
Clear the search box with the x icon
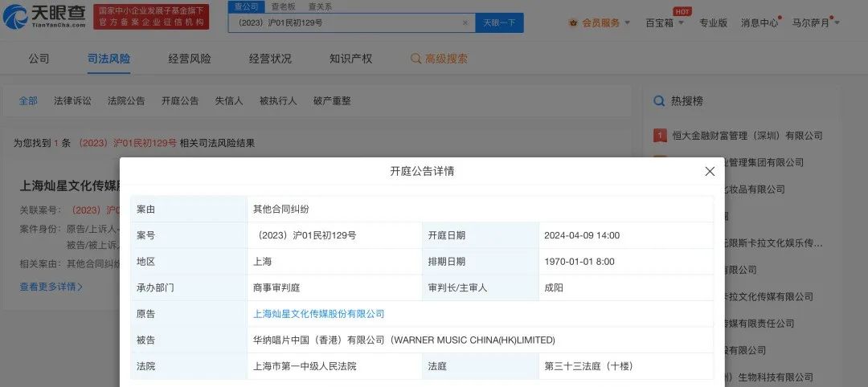coord(465,23)
